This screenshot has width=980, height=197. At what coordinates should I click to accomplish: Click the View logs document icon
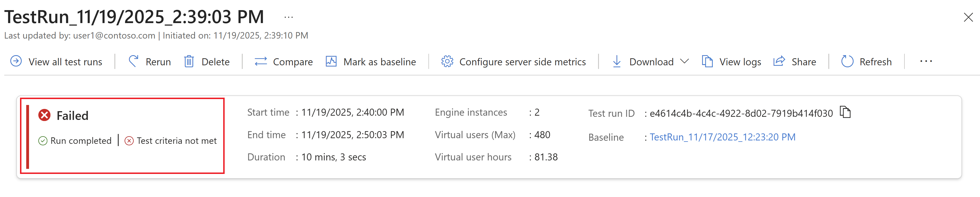point(707,61)
